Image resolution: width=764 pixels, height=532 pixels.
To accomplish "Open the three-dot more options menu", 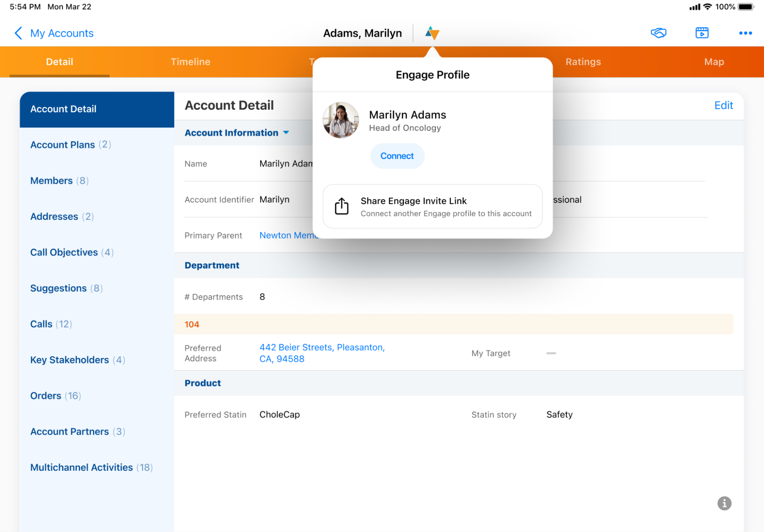I will 745,33.
